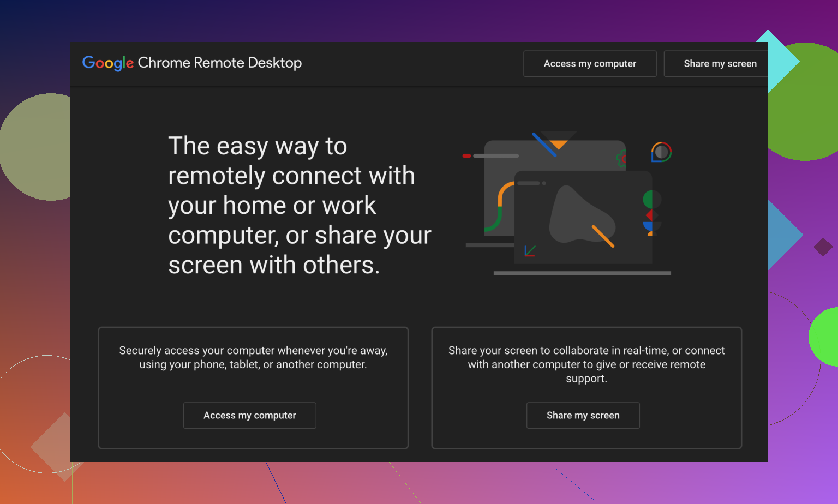Click the headline 'The easy way to remotely connect'
Screen dimensions: 838x504
[x=300, y=206]
